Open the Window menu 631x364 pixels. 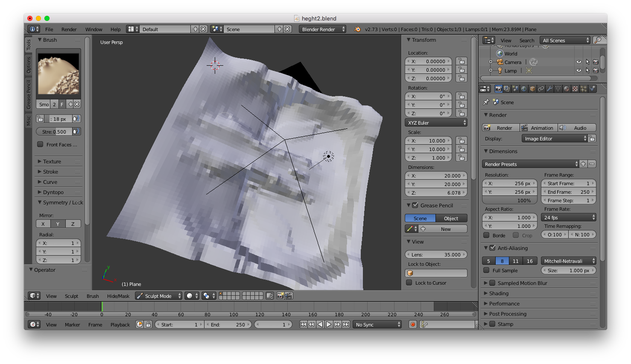click(93, 29)
